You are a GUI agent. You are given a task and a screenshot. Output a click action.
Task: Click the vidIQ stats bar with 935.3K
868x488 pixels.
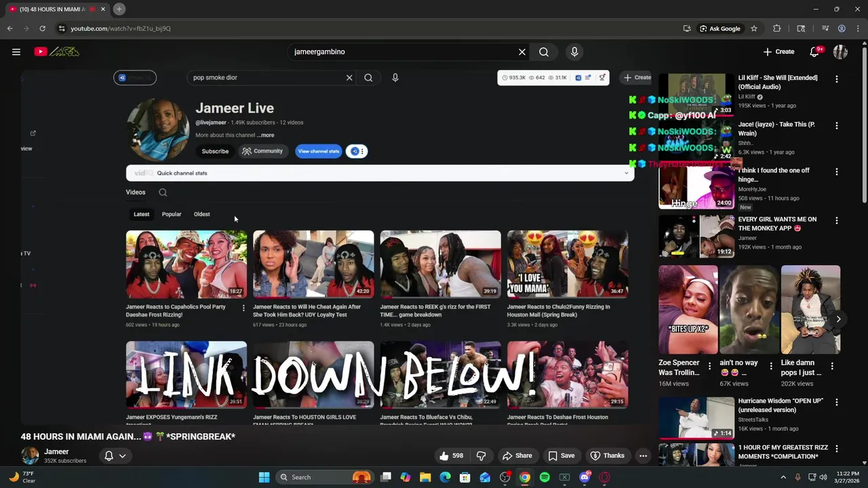tap(553, 77)
